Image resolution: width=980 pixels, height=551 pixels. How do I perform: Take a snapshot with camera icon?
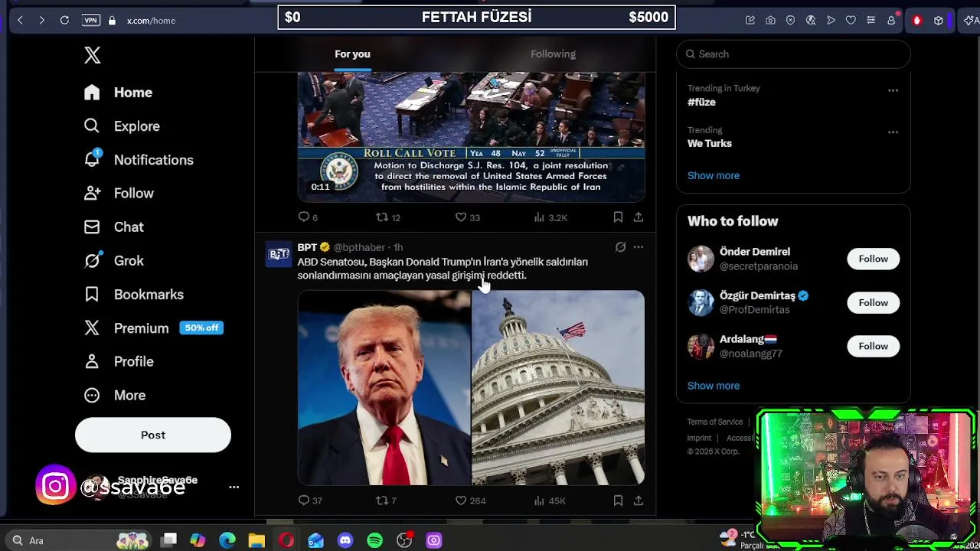click(x=770, y=21)
